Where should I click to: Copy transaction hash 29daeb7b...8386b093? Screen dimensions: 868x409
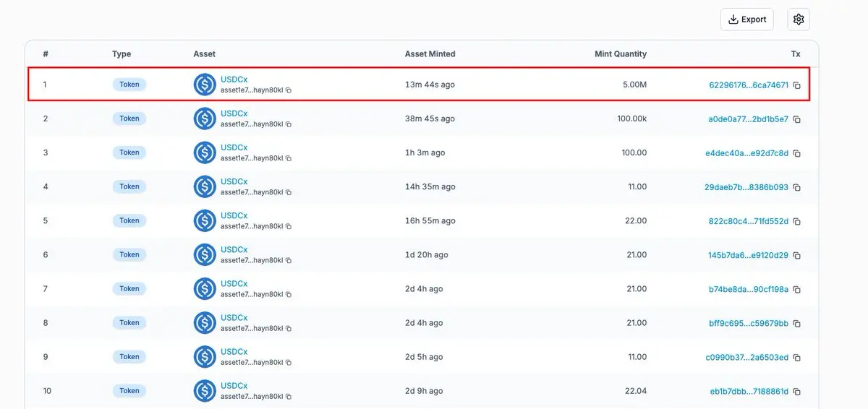coord(796,187)
